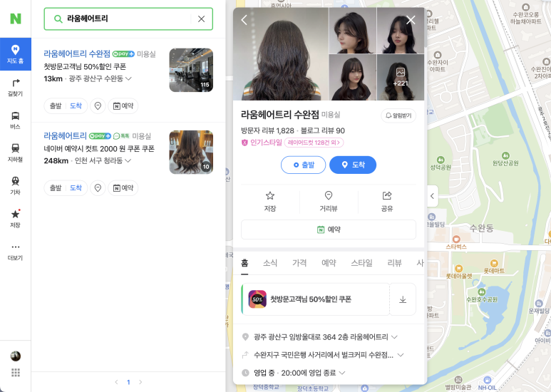This screenshot has height=392, width=551.
Task: Select the 지도 홈 sidebar item
Action: click(16, 54)
